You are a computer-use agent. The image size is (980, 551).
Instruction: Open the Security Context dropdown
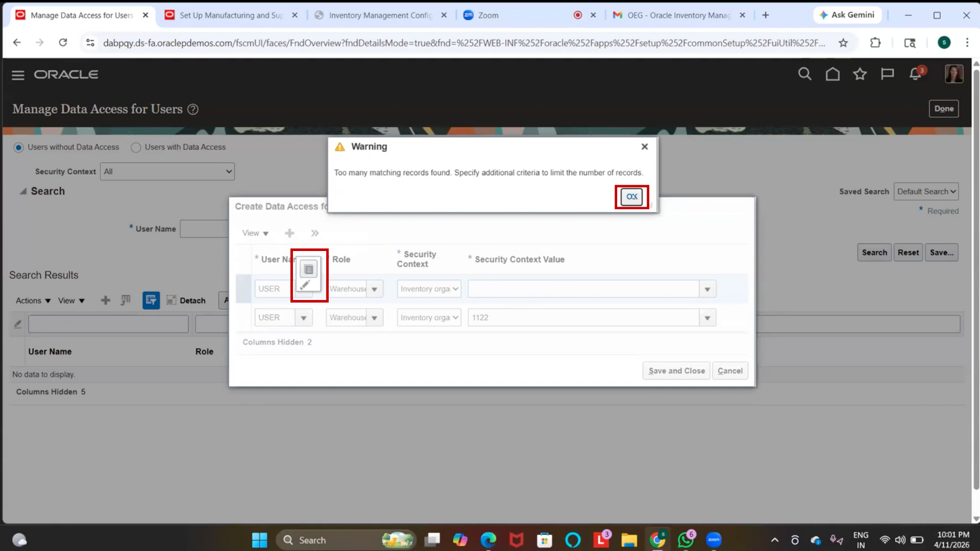tap(167, 171)
